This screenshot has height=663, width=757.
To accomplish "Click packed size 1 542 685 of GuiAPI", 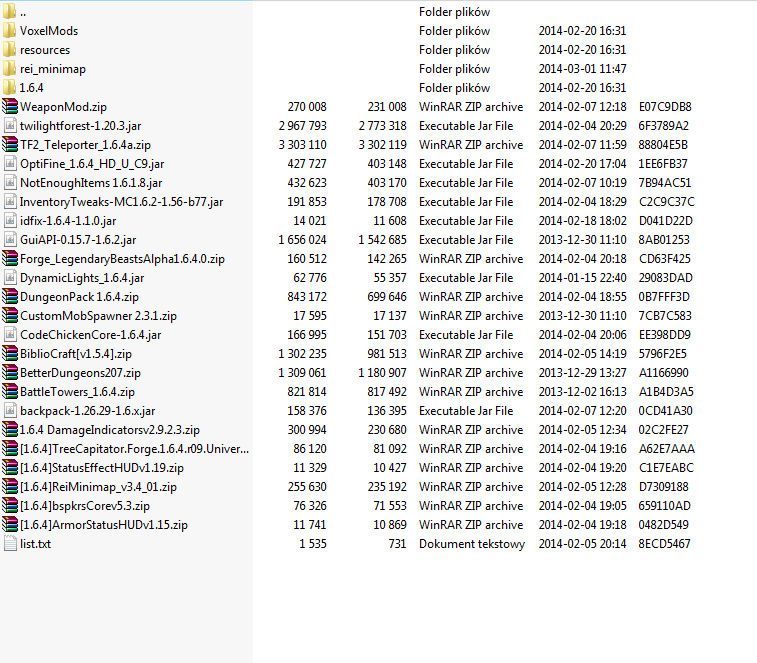I will pyautogui.click(x=382, y=240).
